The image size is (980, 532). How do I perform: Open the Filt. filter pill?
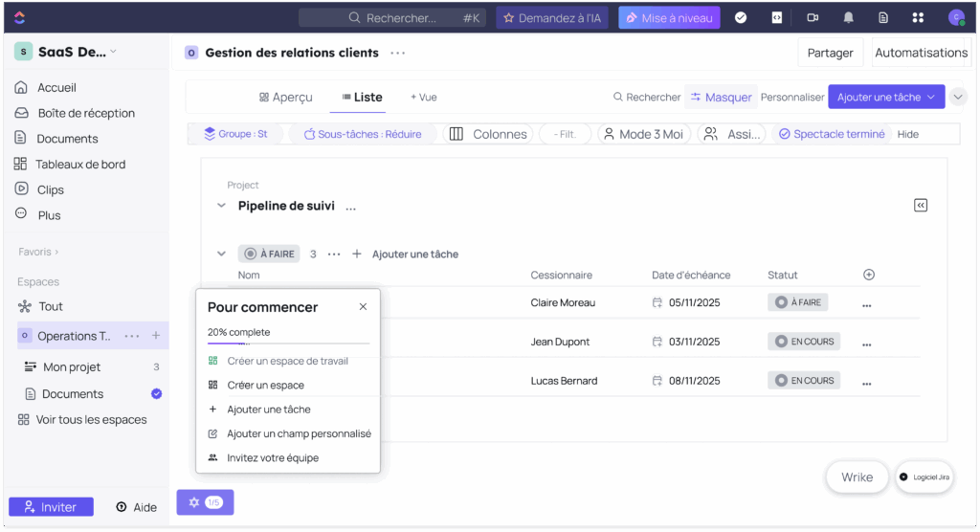(x=565, y=134)
